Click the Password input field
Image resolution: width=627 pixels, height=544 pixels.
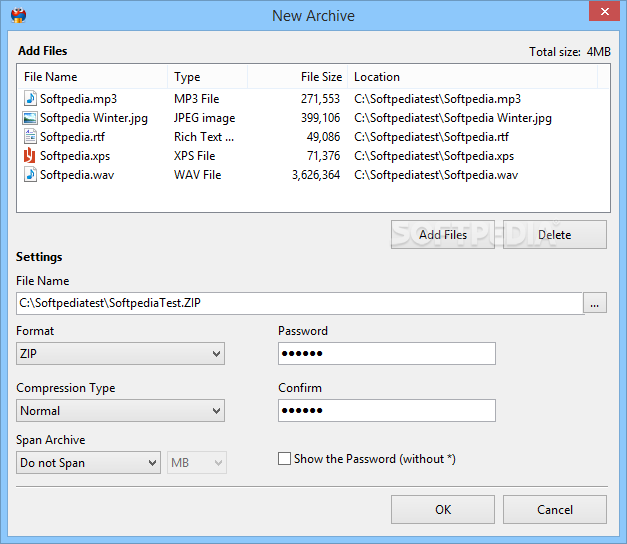point(387,354)
